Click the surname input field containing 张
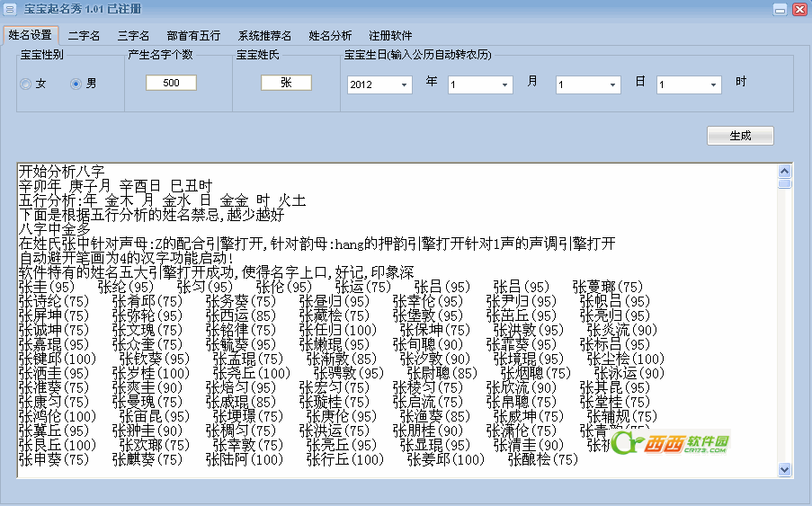This screenshot has width=812, height=506. click(x=286, y=83)
